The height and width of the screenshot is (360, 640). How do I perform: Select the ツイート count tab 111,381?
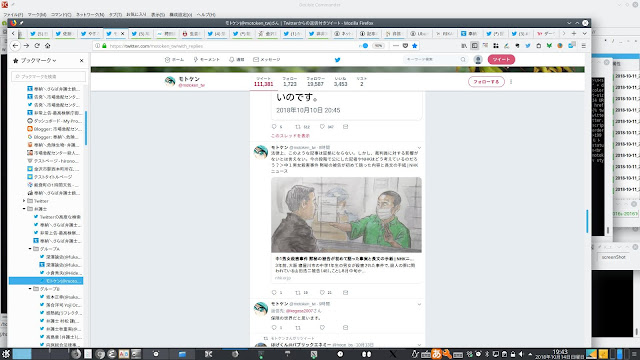click(263, 81)
